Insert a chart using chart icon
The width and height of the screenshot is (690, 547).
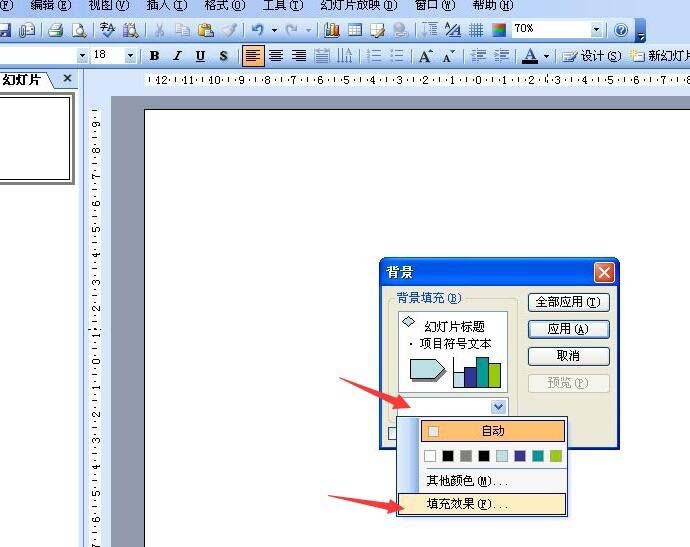(332, 30)
